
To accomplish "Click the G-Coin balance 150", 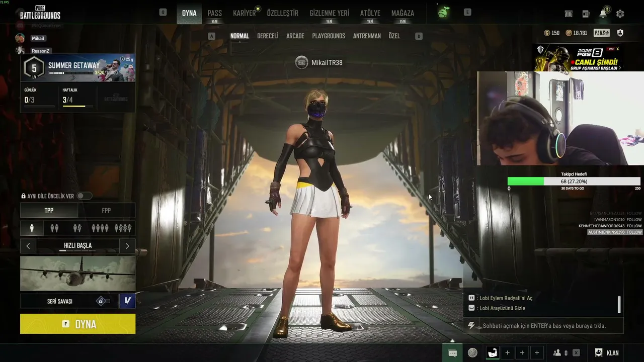I will pyautogui.click(x=552, y=33).
